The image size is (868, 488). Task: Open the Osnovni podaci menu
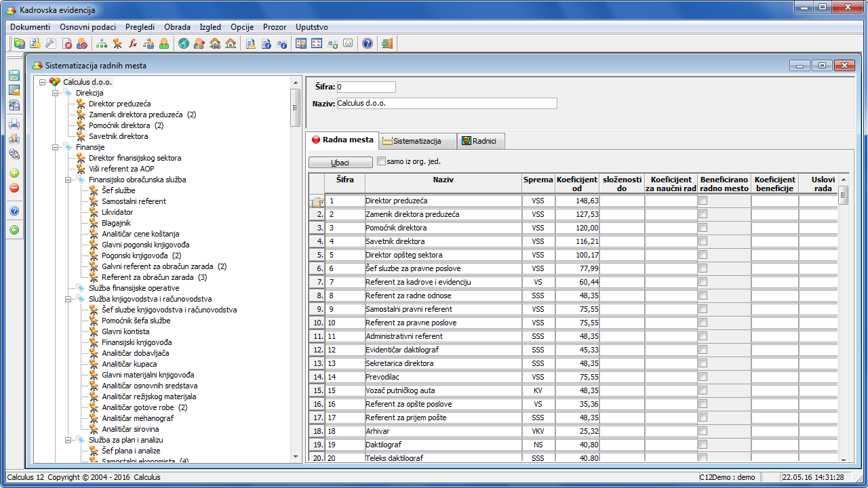[89, 27]
